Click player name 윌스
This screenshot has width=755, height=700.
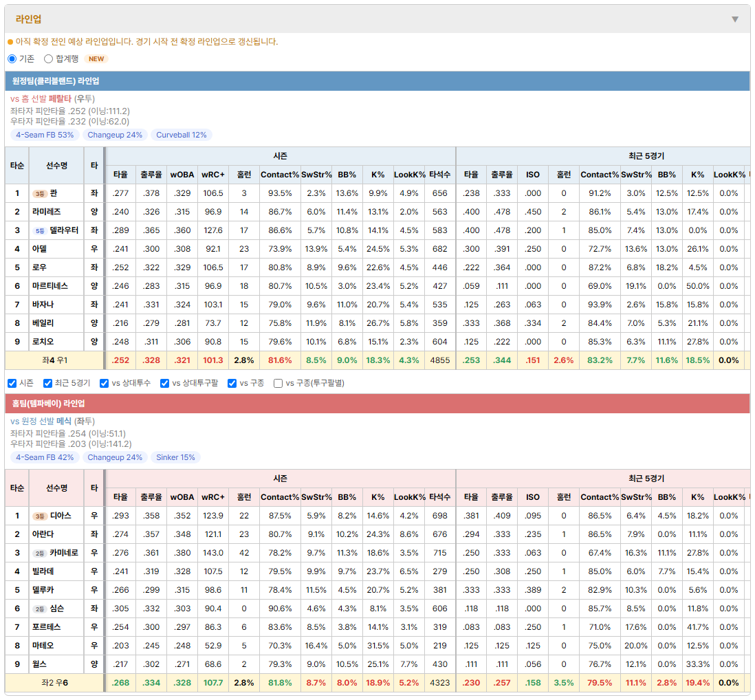coord(39,664)
